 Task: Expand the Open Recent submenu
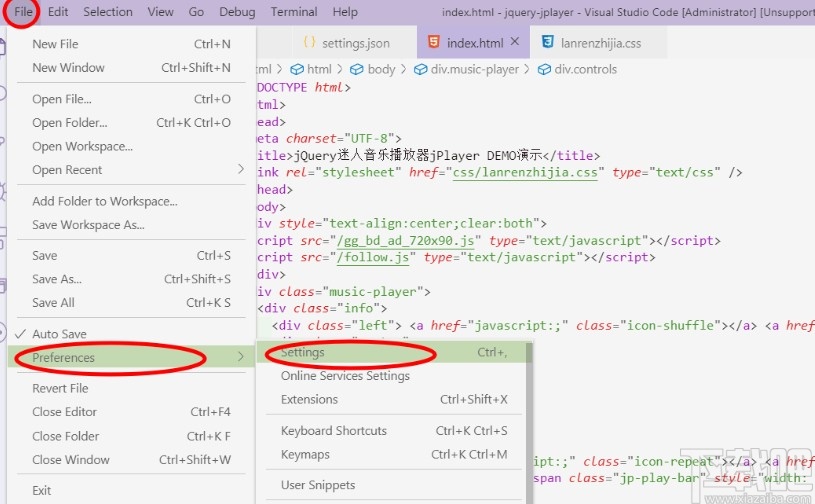click(x=131, y=170)
